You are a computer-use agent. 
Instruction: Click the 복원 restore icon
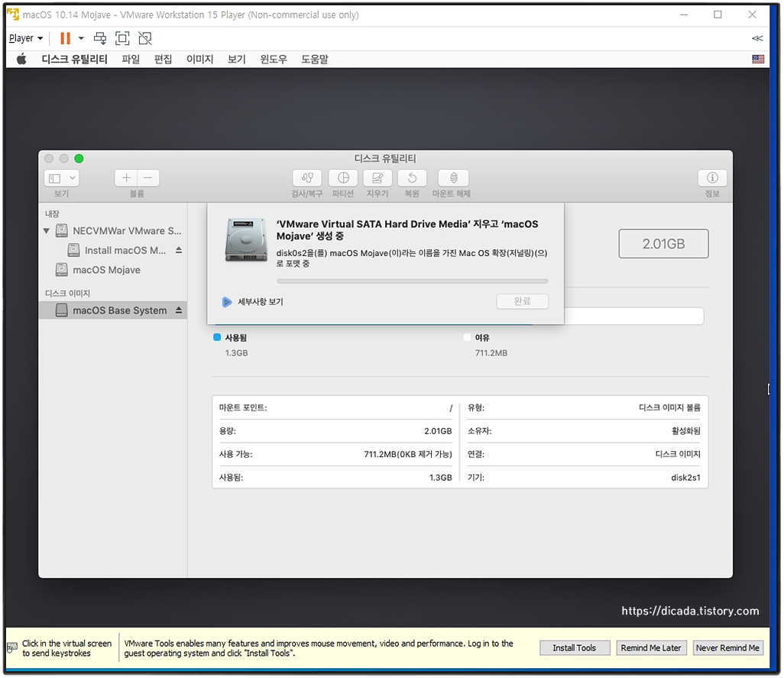pos(412,178)
